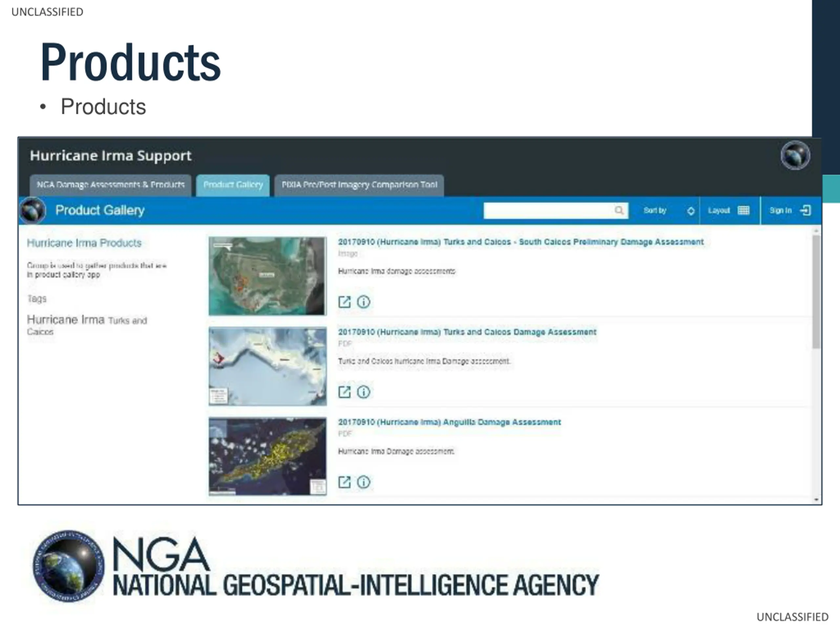Click the Hurricane Irma Support header title
This screenshot has height=630, width=840.
click(x=111, y=156)
